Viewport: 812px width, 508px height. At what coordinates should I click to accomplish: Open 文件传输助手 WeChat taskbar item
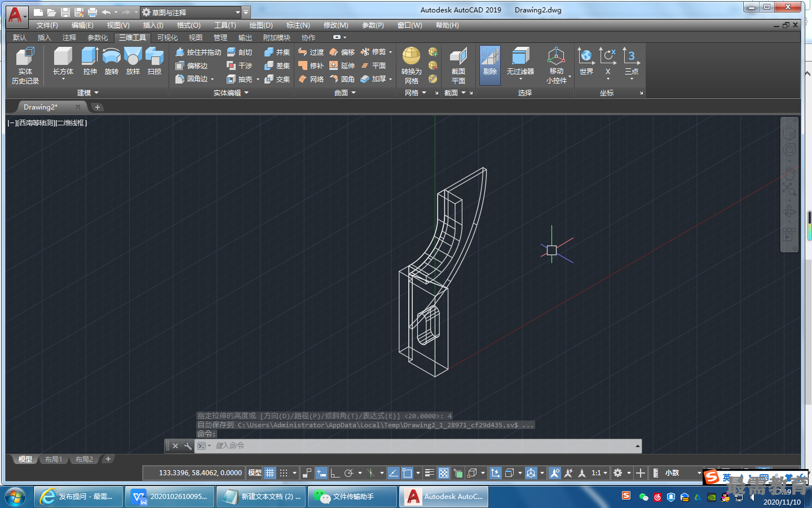pos(352,497)
